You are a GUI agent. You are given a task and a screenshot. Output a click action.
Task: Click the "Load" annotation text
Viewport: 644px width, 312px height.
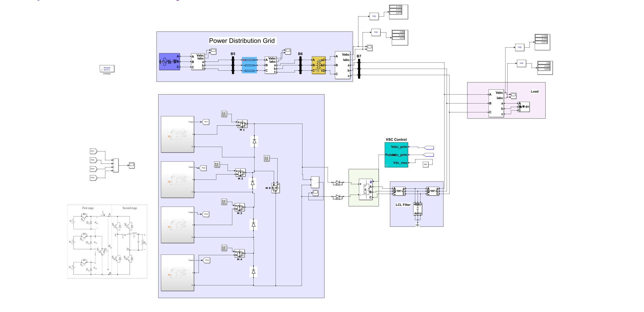(x=534, y=91)
